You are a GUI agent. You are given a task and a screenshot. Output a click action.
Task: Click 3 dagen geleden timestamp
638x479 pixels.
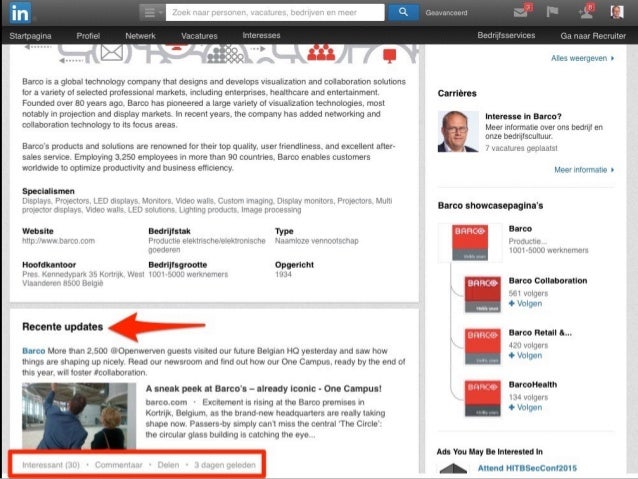(x=225, y=465)
